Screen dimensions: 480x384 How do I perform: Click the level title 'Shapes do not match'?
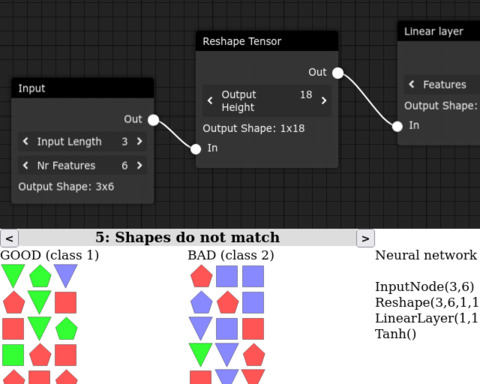[x=197, y=238]
